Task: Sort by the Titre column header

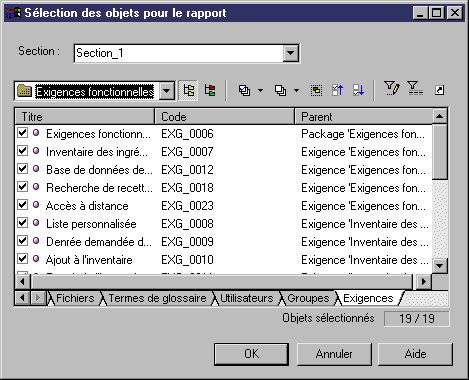Action: click(85, 117)
